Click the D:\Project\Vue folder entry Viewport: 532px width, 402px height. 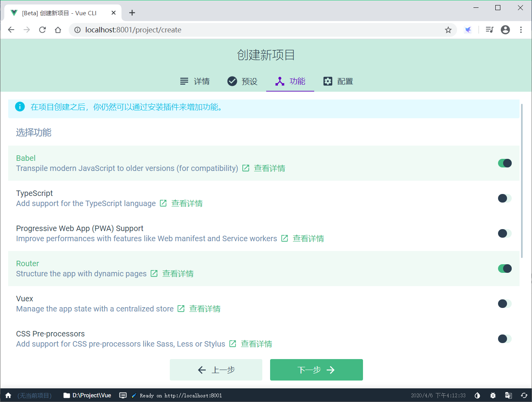(87, 395)
